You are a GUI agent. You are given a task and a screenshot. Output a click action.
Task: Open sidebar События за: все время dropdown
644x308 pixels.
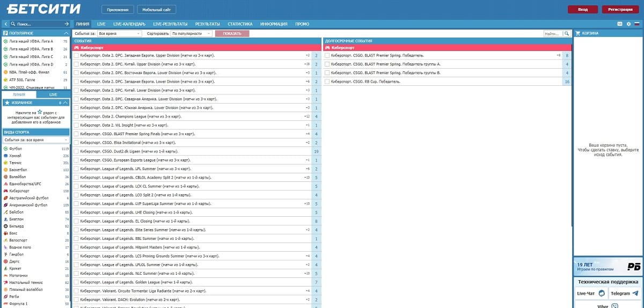pos(36,140)
